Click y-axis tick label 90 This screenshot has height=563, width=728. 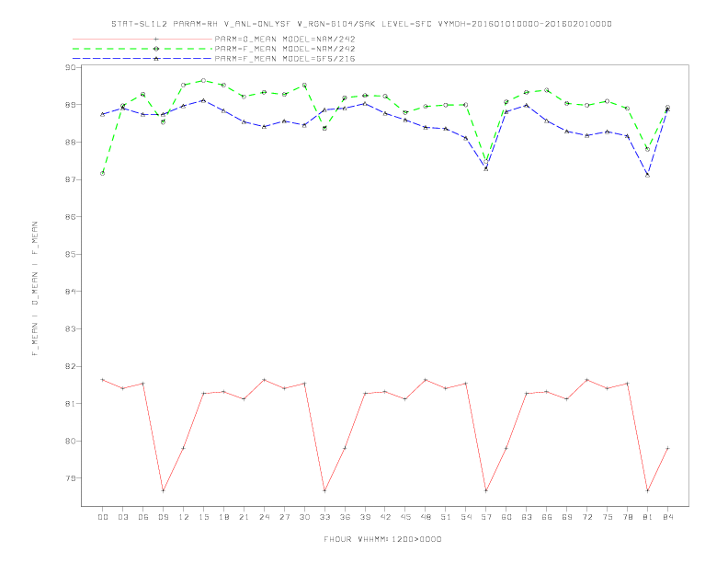pos(71,67)
